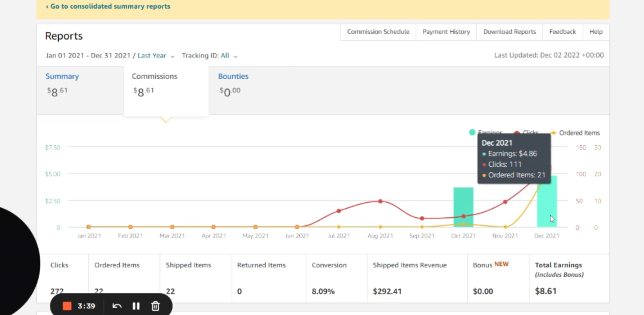Click the Dec 2021 earnings bar

[547, 201]
